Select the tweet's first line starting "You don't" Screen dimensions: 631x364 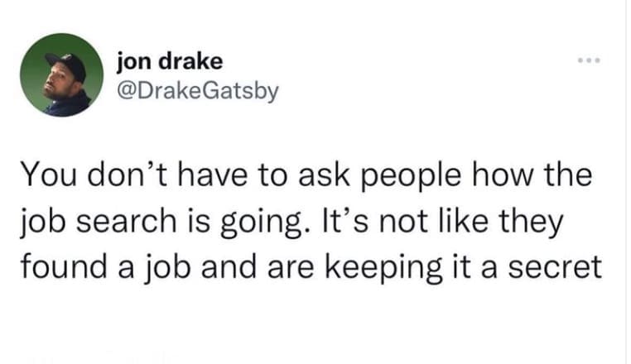(306, 177)
